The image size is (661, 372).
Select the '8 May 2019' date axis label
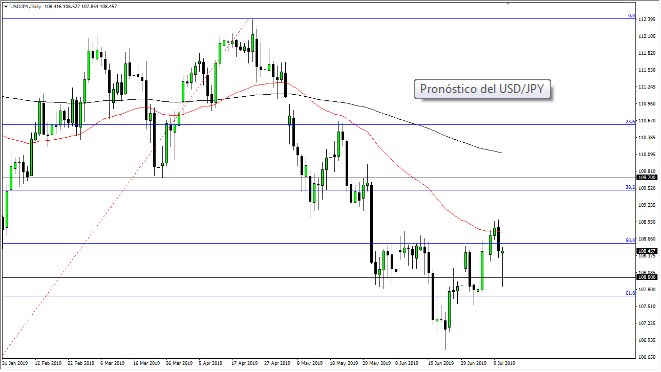[310, 363]
